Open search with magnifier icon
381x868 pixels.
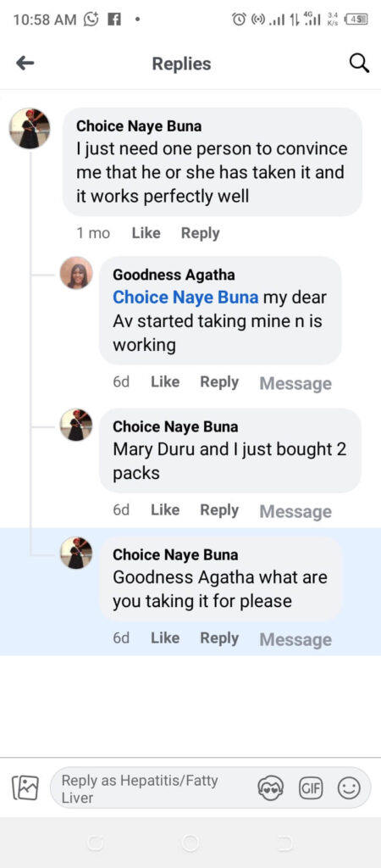(x=359, y=63)
